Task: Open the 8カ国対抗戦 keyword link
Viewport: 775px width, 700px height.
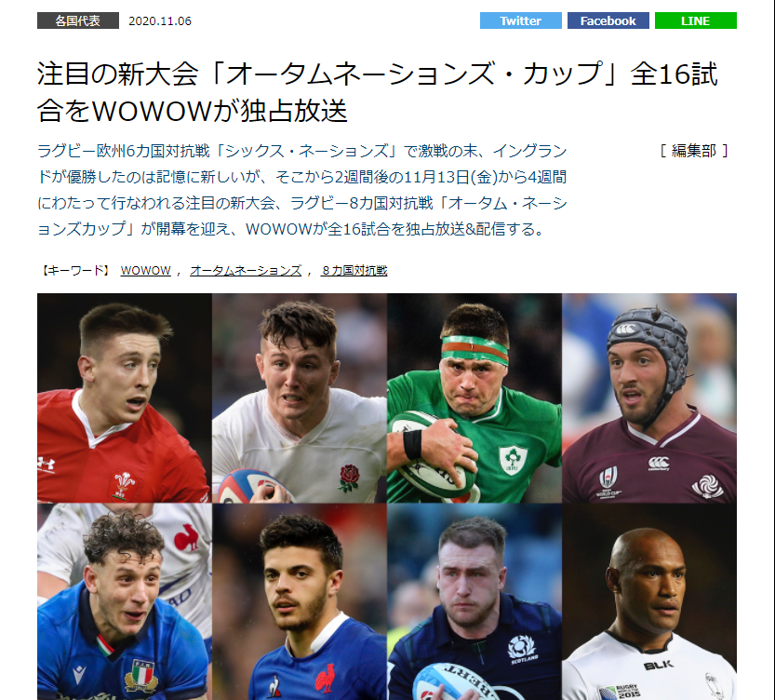Action: pos(354,270)
